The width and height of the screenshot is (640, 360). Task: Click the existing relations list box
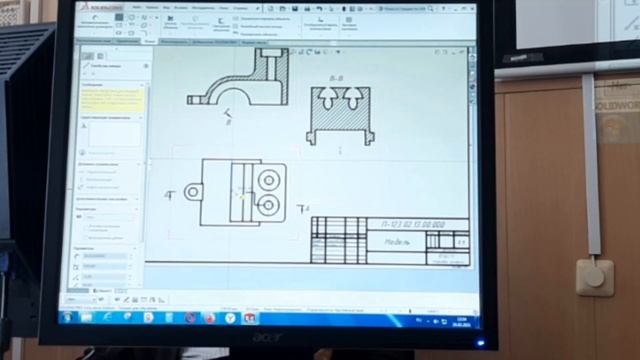point(114,135)
